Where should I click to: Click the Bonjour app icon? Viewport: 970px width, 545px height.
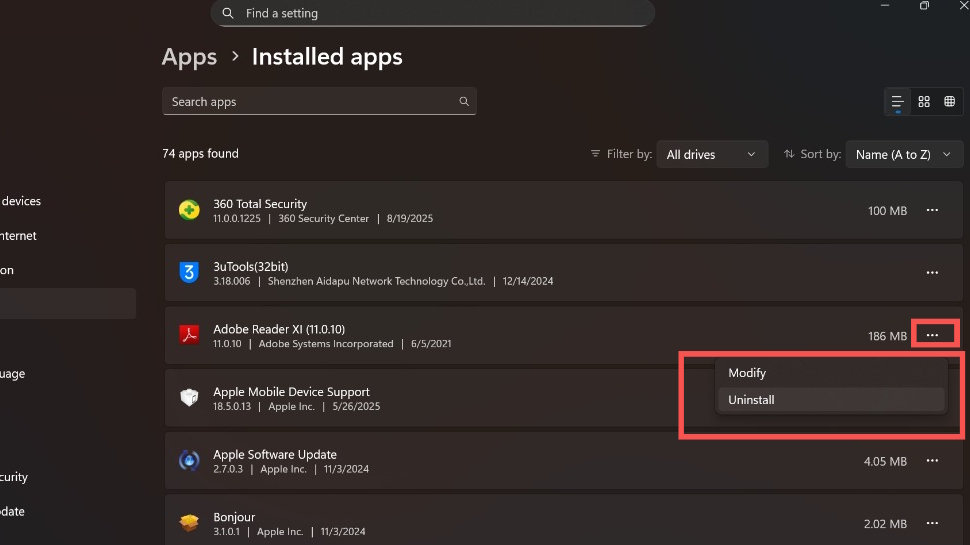click(x=189, y=523)
